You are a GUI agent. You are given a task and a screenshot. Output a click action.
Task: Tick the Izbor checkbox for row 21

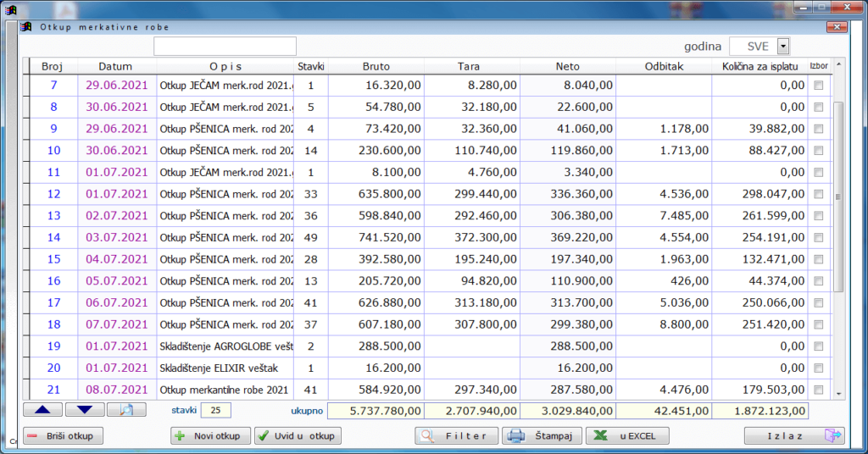pyautogui.click(x=818, y=390)
